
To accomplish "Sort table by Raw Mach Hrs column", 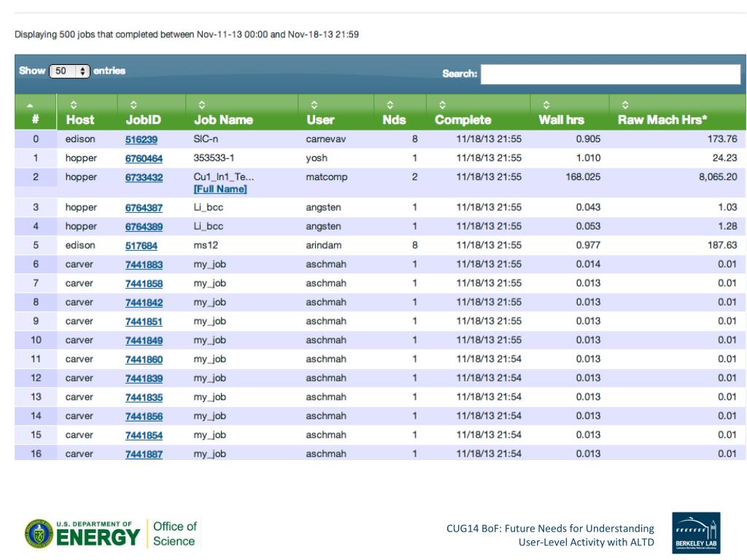I will coord(677,112).
